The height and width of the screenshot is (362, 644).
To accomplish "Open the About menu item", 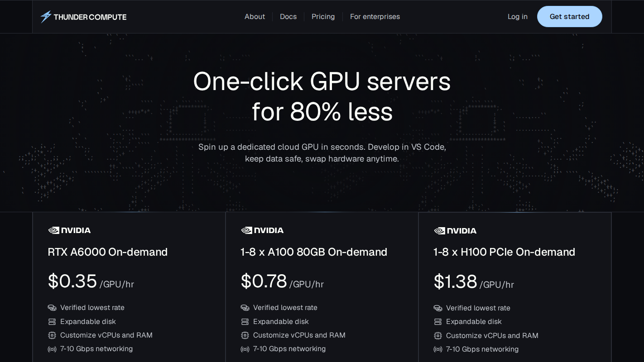I will pos(255,17).
